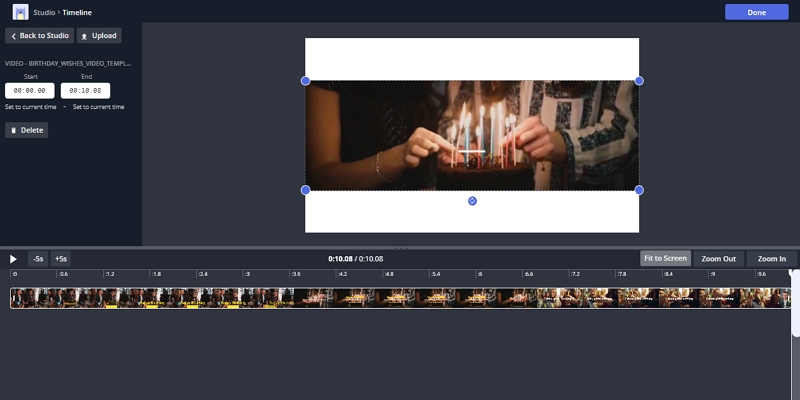Click the End time input field
The image size is (800, 400).
85,91
